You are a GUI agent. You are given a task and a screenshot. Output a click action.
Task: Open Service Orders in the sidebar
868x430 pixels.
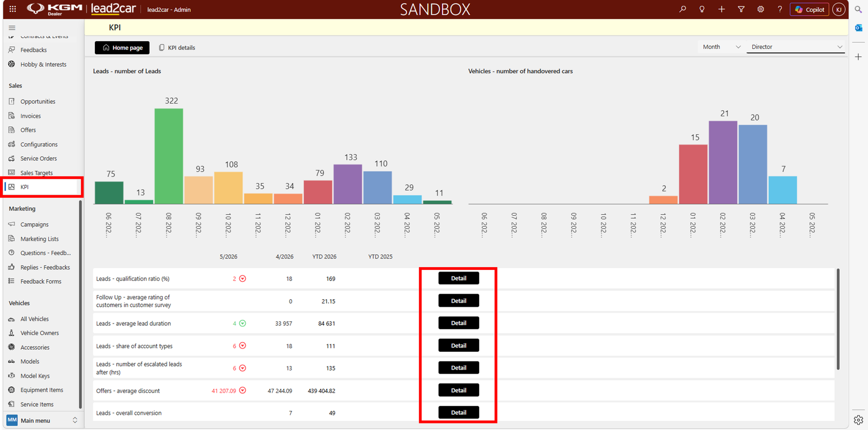(39, 159)
